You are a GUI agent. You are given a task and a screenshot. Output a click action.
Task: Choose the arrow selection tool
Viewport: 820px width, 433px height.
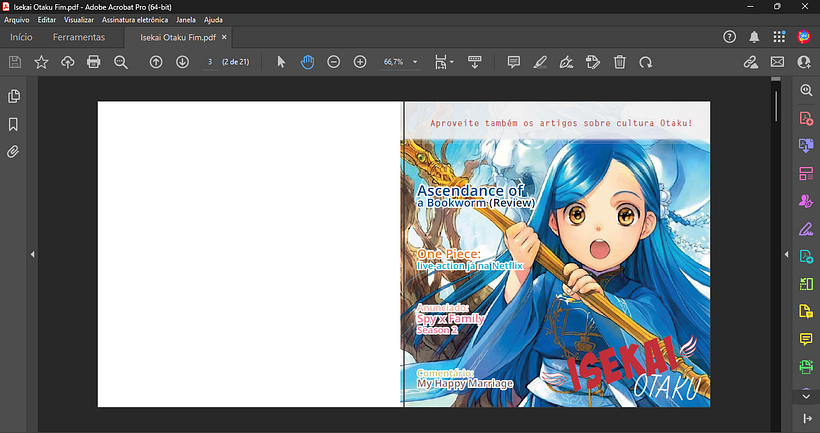point(281,62)
